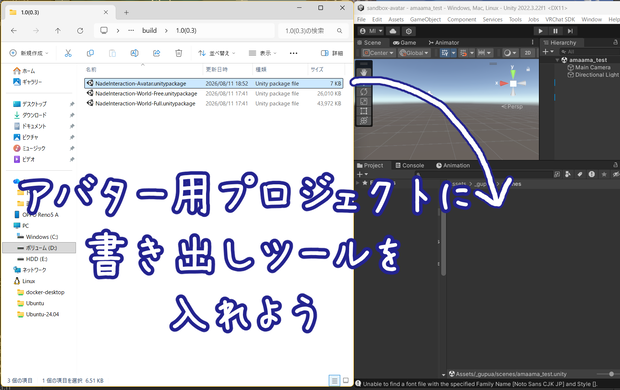620x390 pixels.
Task: Switch to the Console tab
Action: pyautogui.click(x=410, y=165)
